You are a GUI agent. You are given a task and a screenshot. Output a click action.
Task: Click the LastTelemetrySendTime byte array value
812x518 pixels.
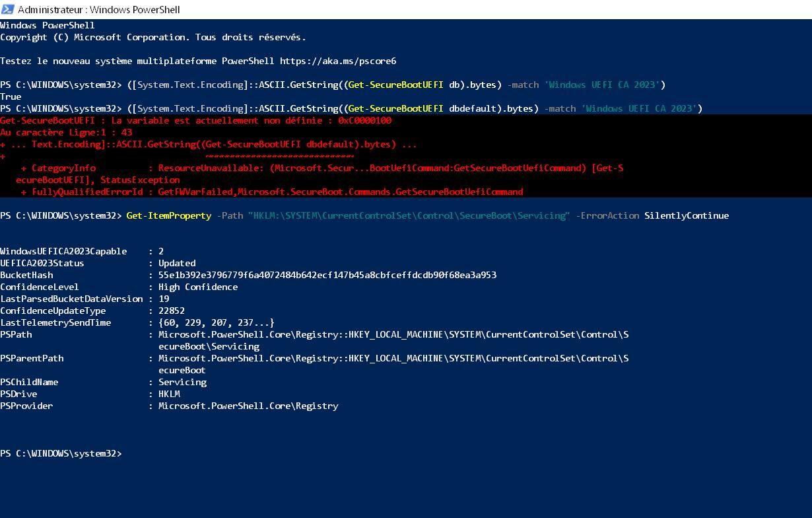coord(217,322)
